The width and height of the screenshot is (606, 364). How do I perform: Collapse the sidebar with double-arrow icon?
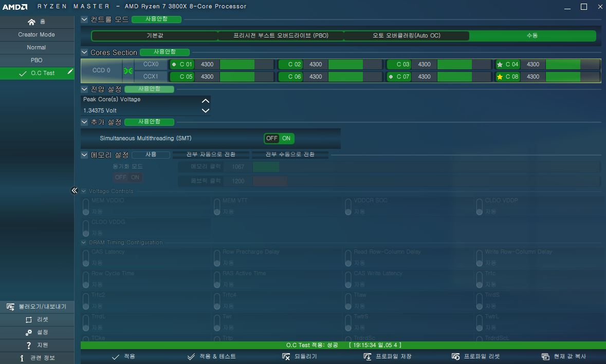pos(74,190)
